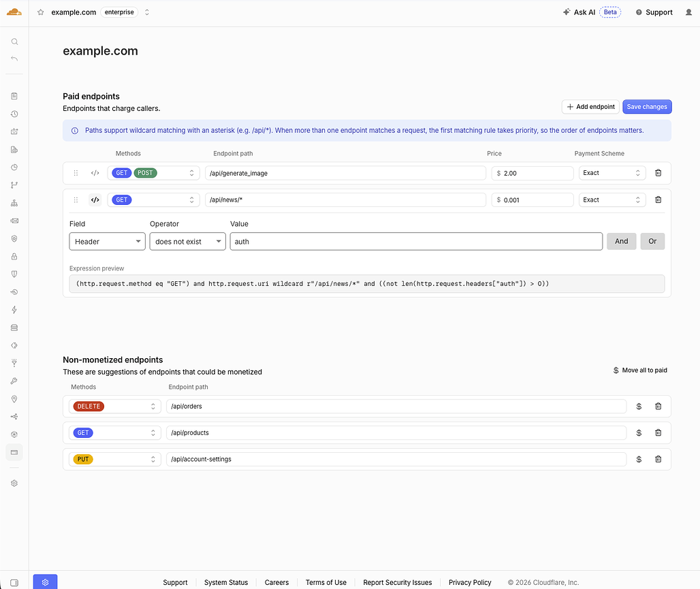Viewport: 700px width, 589px height.
Task: Click the Expression preview text box
Action: point(366,283)
